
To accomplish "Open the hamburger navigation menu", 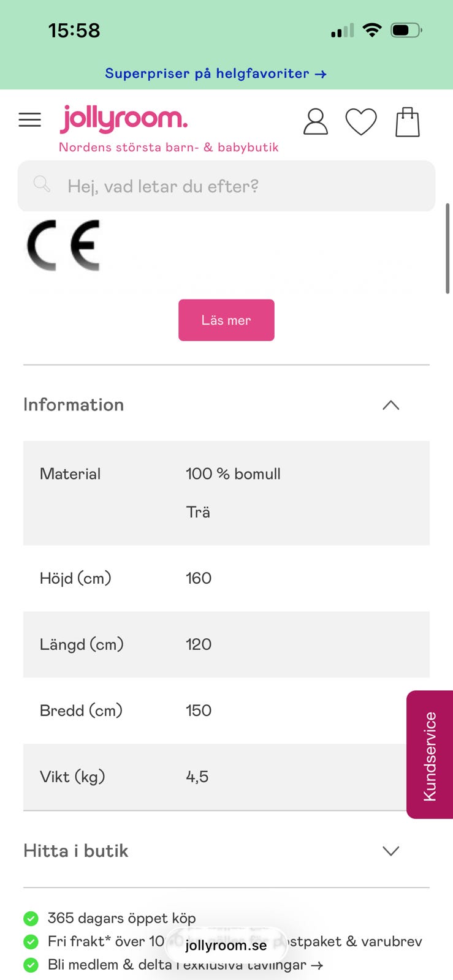I will (x=30, y=119).
